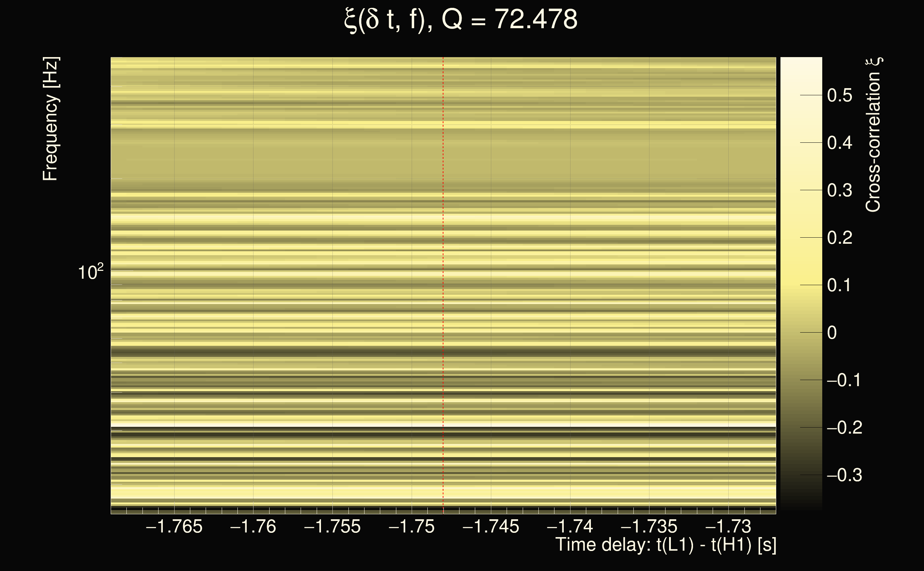Click the −1.75 time axis tick label
The image size is (924, 571).
click(411, 526)
